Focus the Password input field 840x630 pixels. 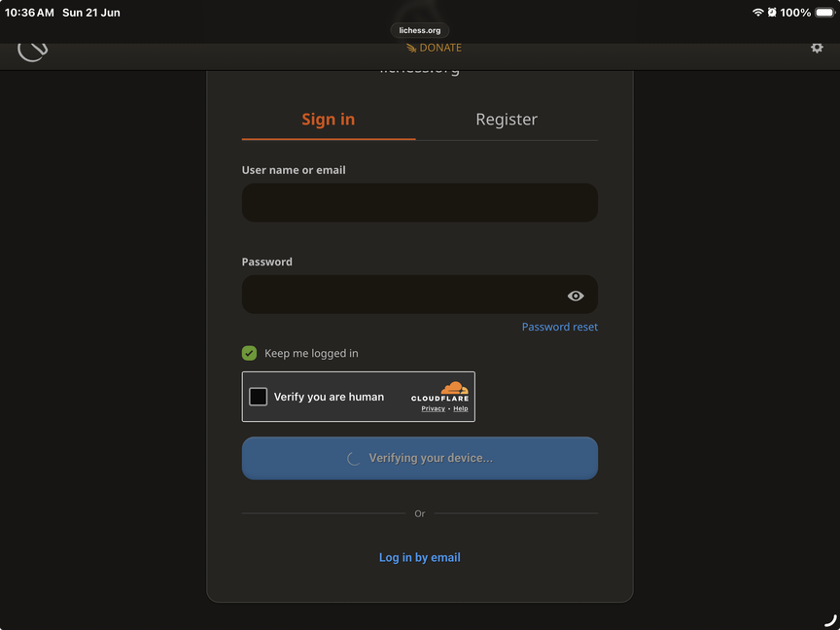pos(419,295)
